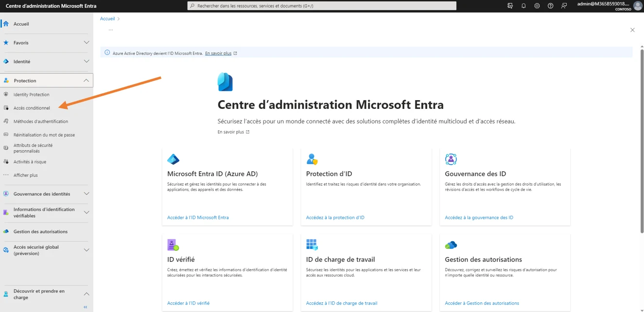Image resolution: width=644 pixels, height=312 pixels.
Task: Collapse the Protection section chevron
Action: (x=86, y=81)
